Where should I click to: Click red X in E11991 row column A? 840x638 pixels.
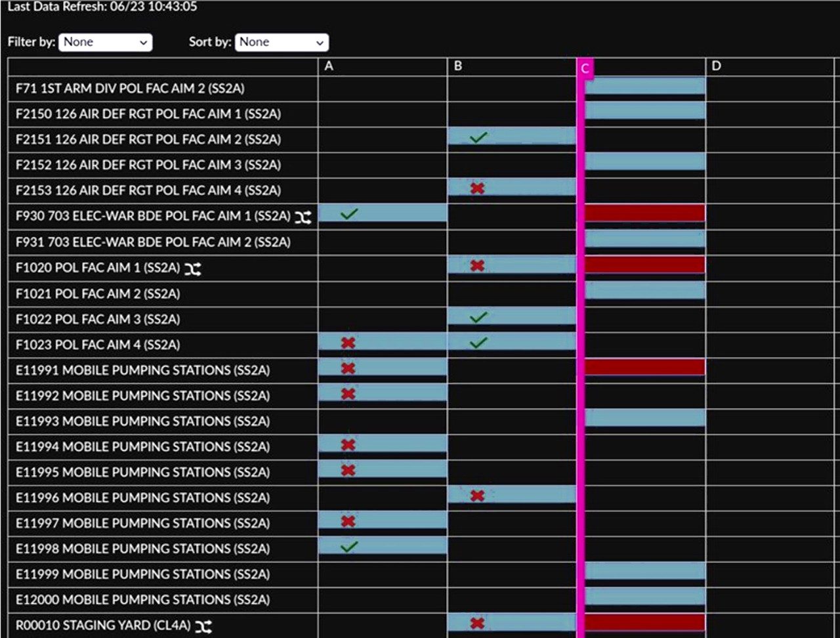click(348, 368)
